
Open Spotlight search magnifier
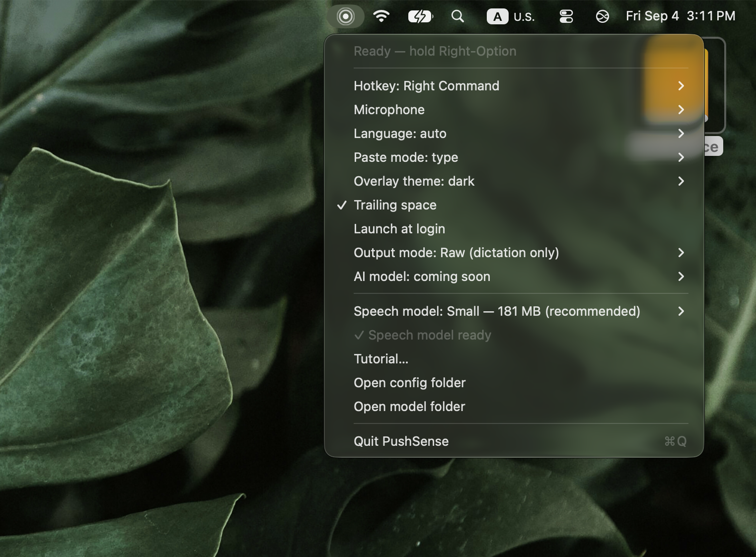point(457,16)
